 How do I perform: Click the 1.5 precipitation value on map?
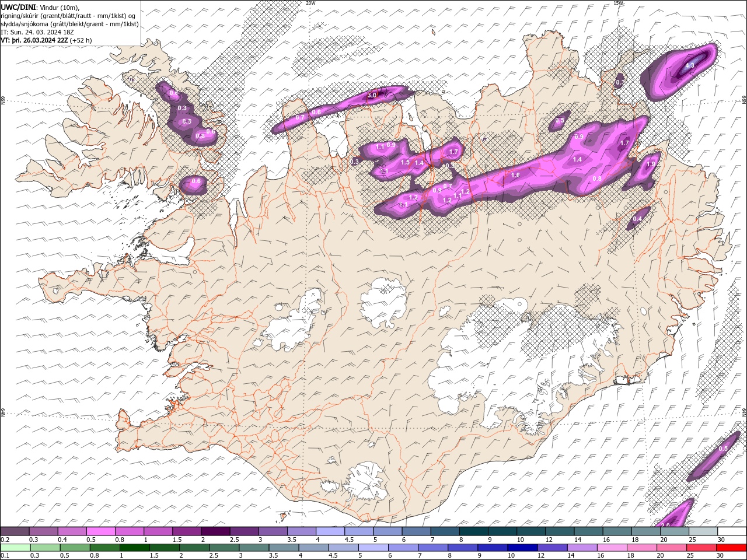[x=406, y=163]
